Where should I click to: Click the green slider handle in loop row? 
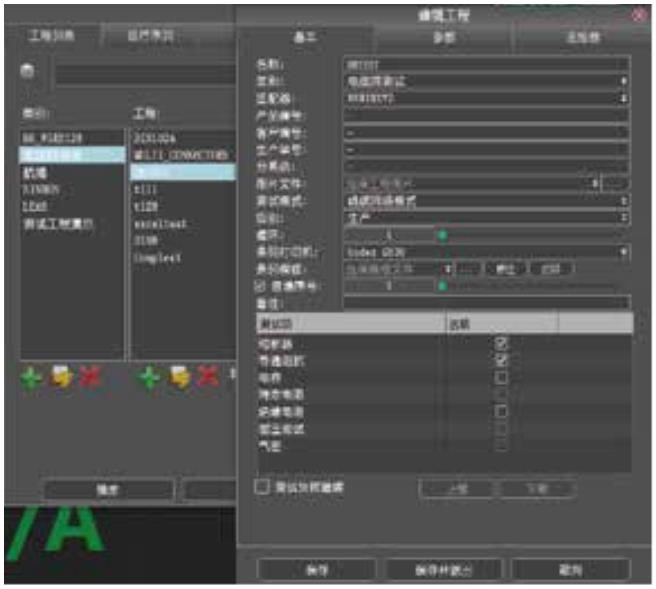tap(442, 235)
